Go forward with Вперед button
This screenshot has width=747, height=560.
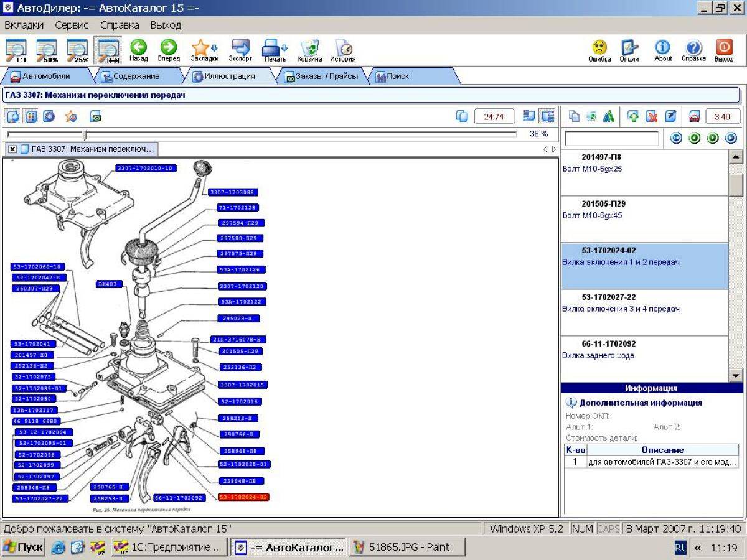point(169,50)
